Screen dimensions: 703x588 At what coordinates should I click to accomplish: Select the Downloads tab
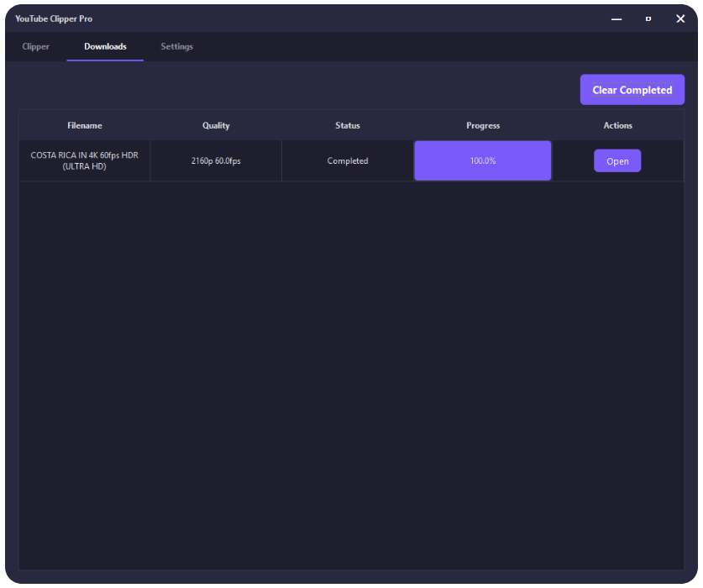click(x=105, y=47)
